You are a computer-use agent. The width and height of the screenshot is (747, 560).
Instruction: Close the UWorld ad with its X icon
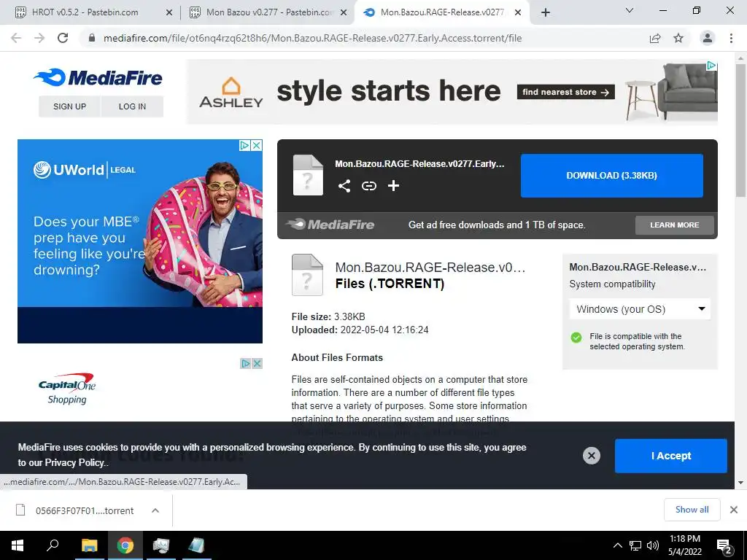pos(257,145)
